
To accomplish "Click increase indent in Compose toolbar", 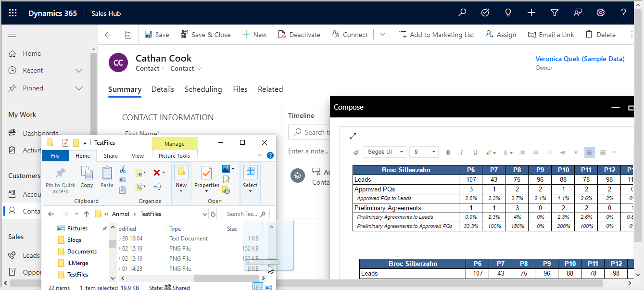I will click(563, 152).
